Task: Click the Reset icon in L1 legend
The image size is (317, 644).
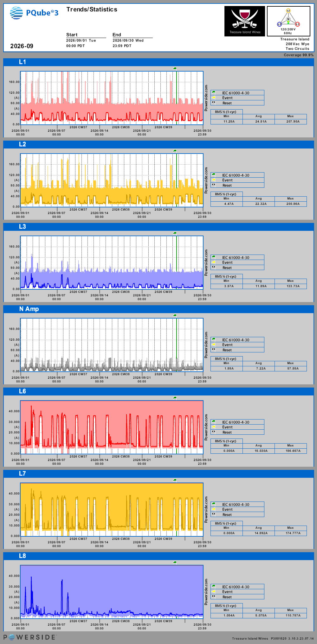Action: click(214, 103)
